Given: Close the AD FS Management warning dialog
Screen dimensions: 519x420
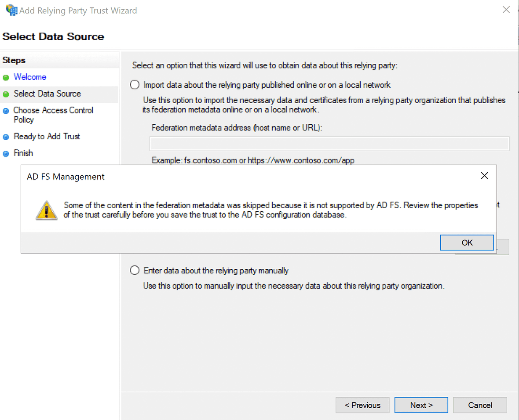Looking at the screenshot, I should tap(484, 176).
